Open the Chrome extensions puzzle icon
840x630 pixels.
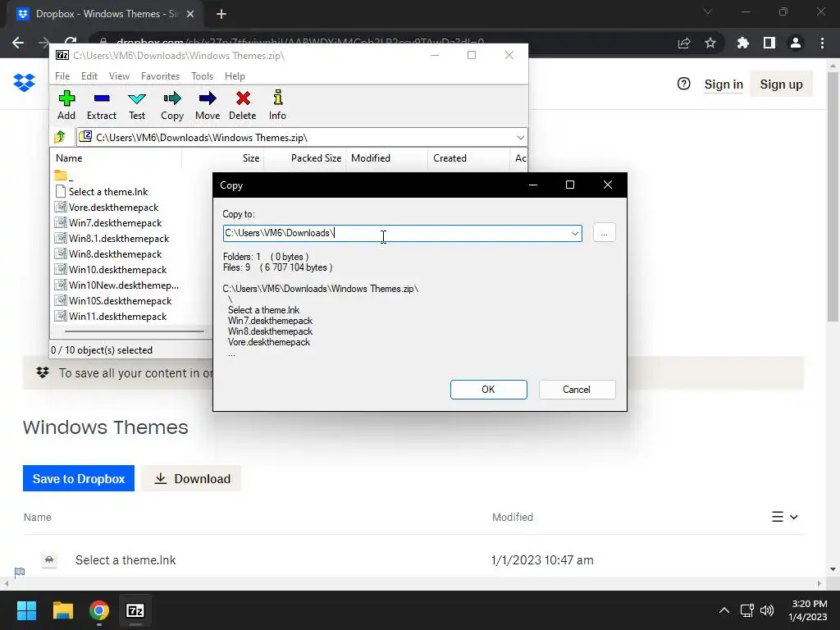coord(742,43)
